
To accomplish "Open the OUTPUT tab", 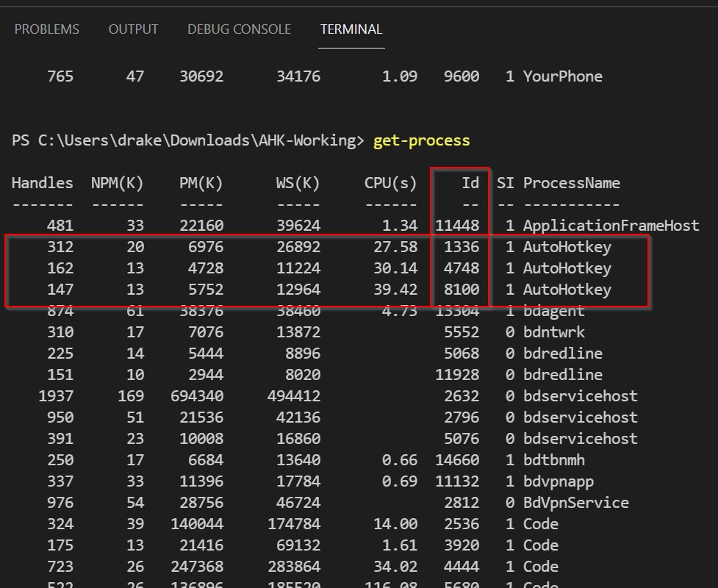I will (133, 29).
